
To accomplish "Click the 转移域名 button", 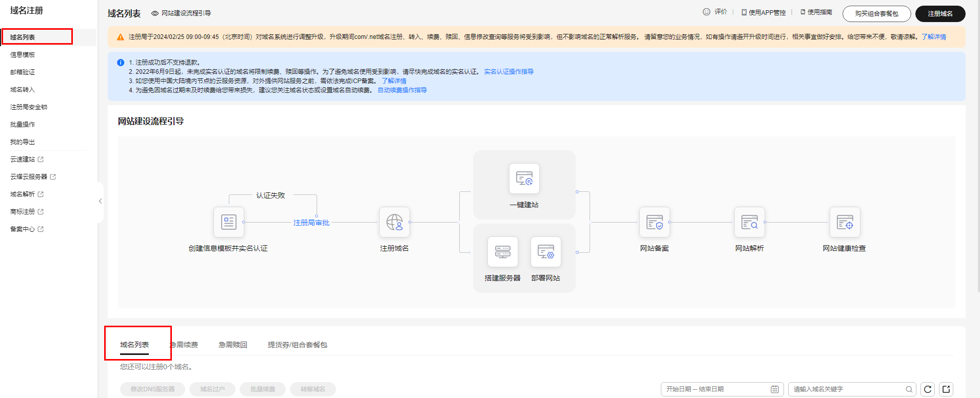I will pos(313,389).
